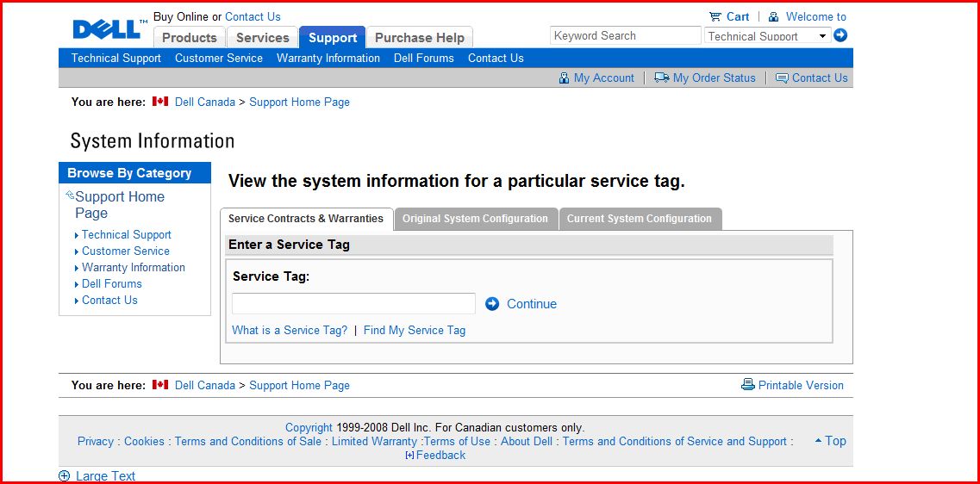The width and height of the screenshot is (980, 484).
Task: Click the Top link in footer
Action: (x=835, y=441)
